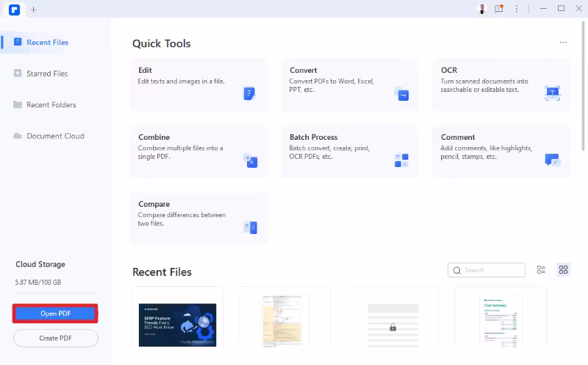Start the OCR tool
588x365 pixels.
(501, 85)
